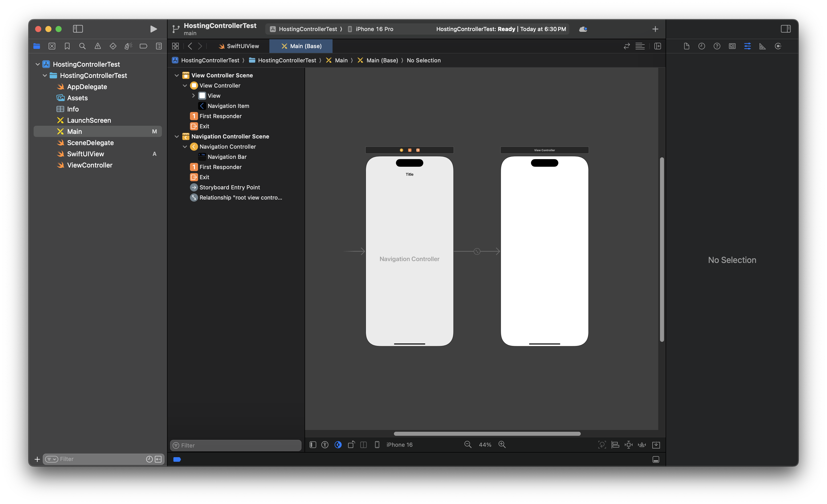
Task: Expand the View item in outline
Action: coord(193,96)
